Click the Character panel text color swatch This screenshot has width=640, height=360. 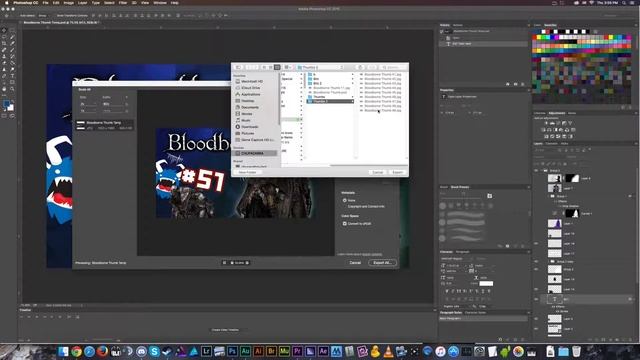486,283
